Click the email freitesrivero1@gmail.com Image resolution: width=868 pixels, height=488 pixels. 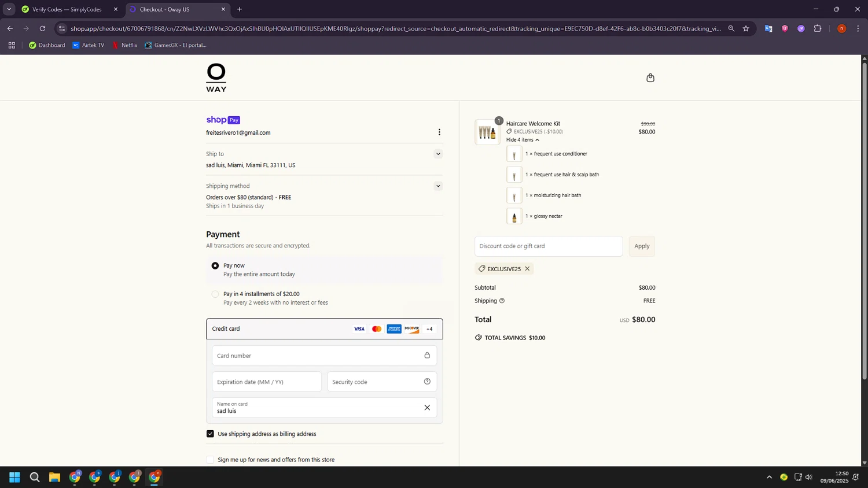[x=238, y=133]
